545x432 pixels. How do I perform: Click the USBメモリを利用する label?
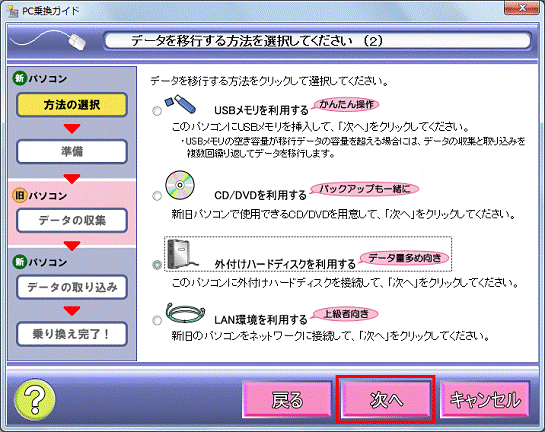(x=261, y=110)
